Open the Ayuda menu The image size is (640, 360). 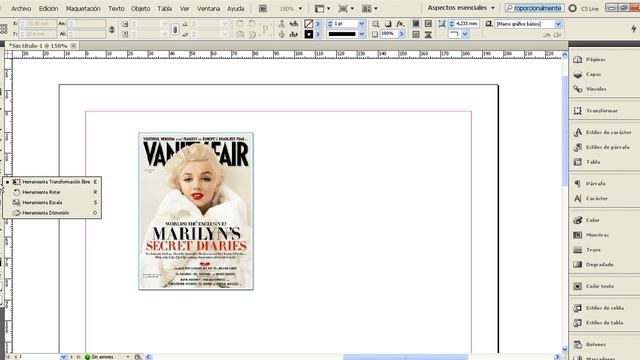236,8
